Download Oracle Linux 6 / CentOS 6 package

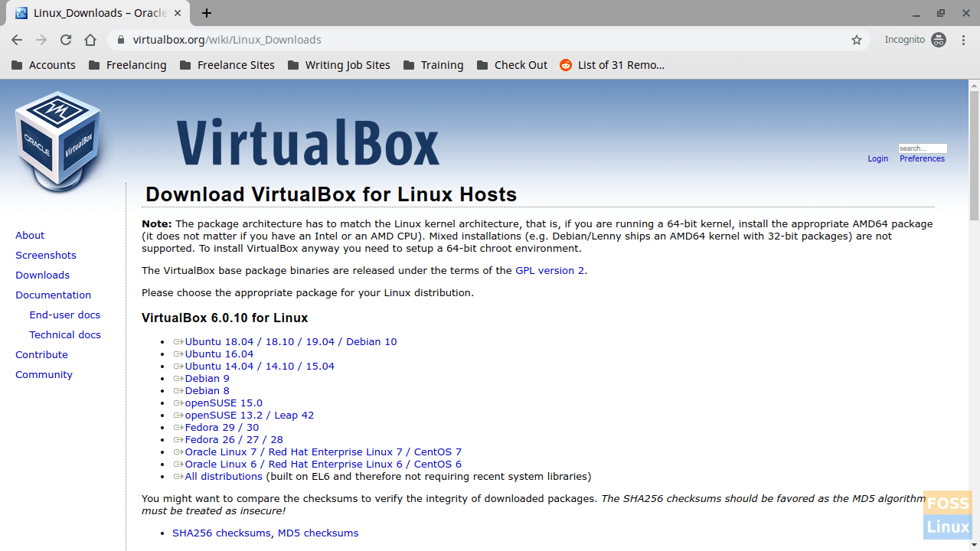tap(317, 464)
